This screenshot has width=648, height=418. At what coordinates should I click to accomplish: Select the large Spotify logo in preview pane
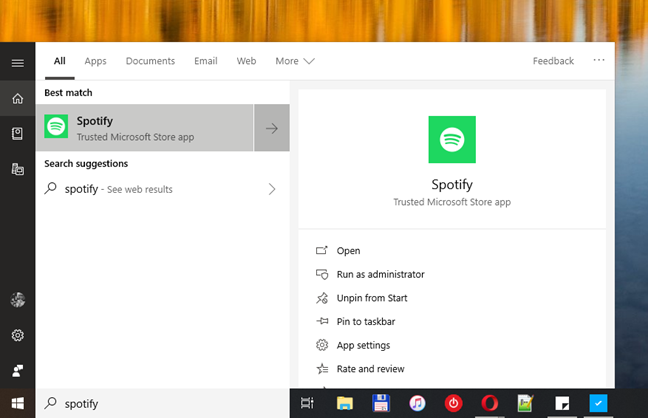point(452,139)
